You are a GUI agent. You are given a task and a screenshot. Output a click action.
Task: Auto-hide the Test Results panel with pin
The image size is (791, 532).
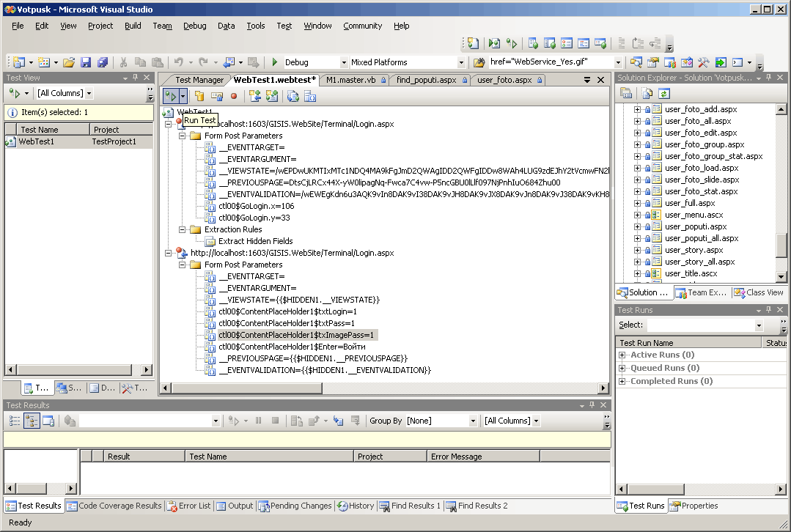pyautogui.click(x=592, y=405)
